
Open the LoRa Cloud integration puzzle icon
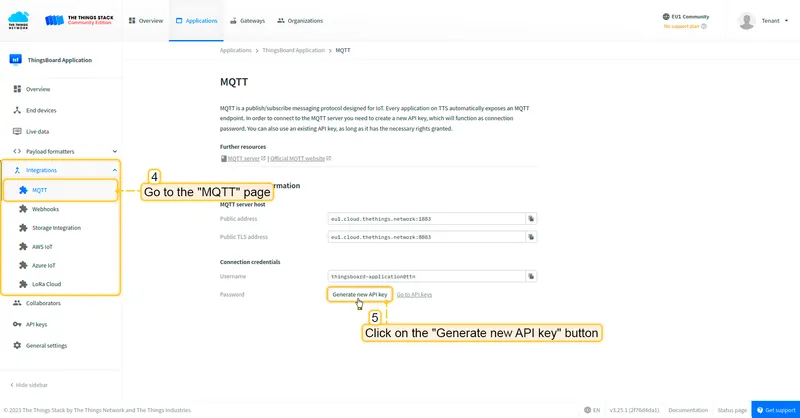pos(23,284)
